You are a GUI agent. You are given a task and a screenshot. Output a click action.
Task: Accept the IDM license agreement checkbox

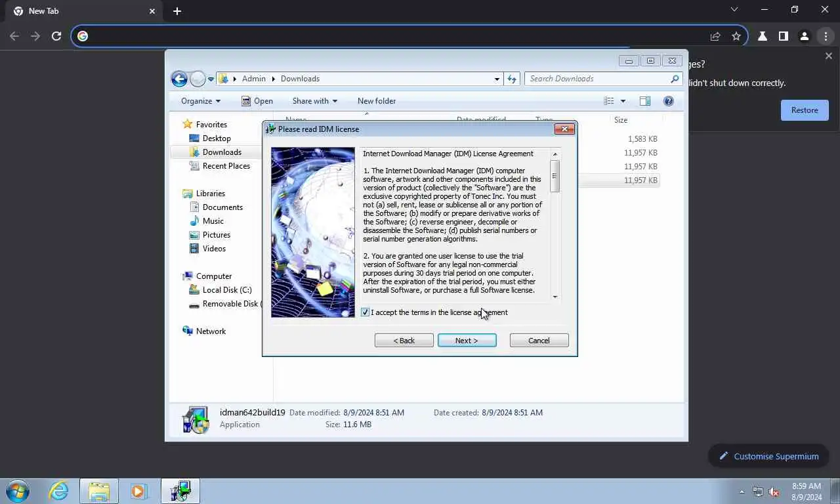click(x=366, y=312)
